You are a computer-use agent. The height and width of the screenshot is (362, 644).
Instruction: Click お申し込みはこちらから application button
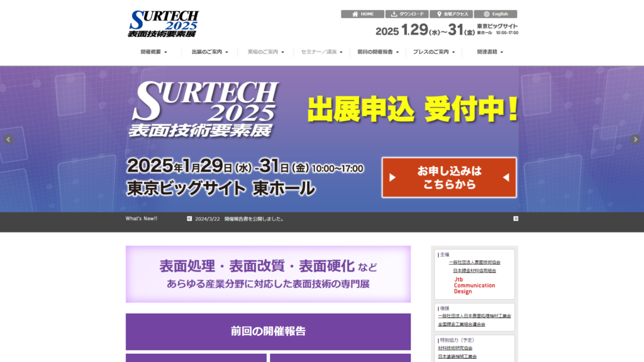click(449, 178)
